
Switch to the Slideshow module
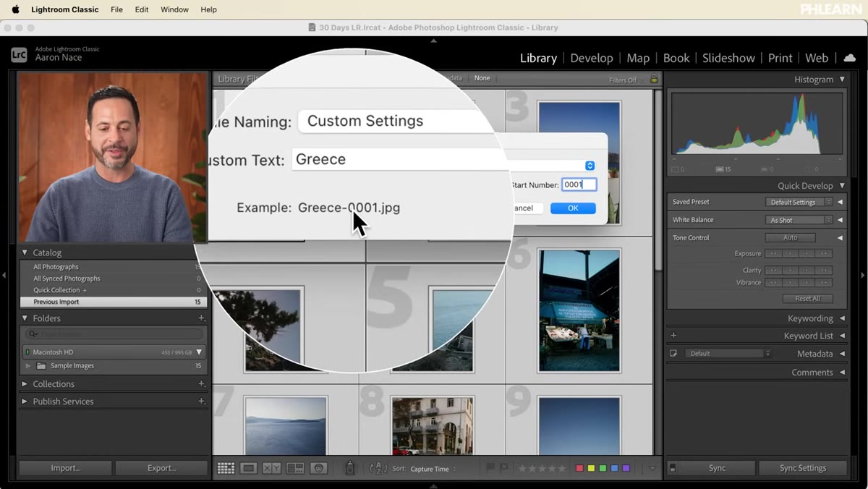[x=728, y=58]
